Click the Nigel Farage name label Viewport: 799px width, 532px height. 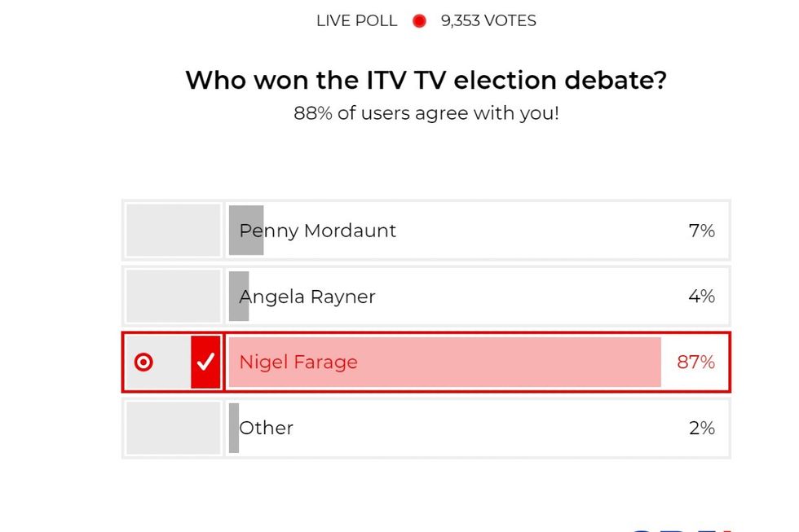click(x=298, y=363)
